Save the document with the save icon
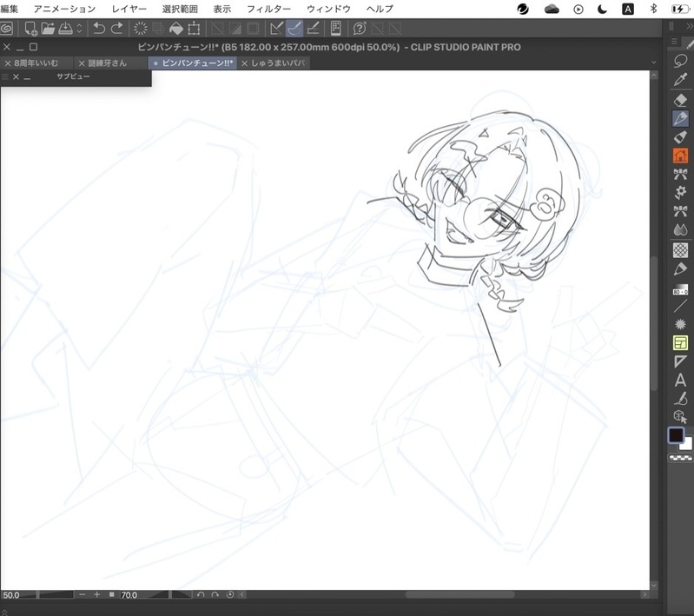The height and width of the screenshot is (616, 694). click(x=65, y=29)
